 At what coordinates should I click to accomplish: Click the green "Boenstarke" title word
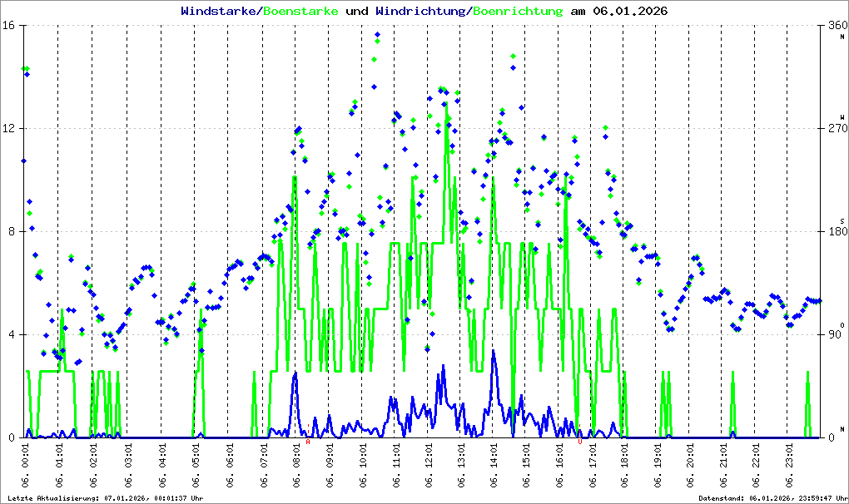click(x=300, y=12)
